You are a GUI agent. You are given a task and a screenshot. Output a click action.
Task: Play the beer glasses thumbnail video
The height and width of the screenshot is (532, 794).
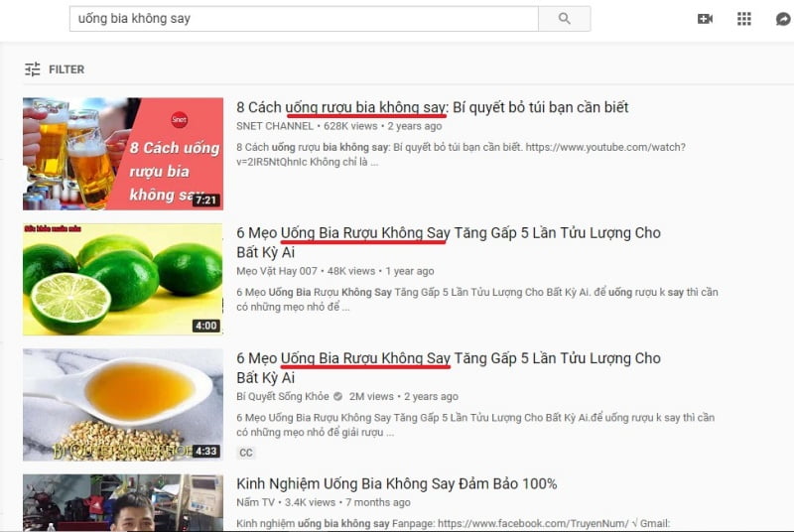tap(122, 154)
